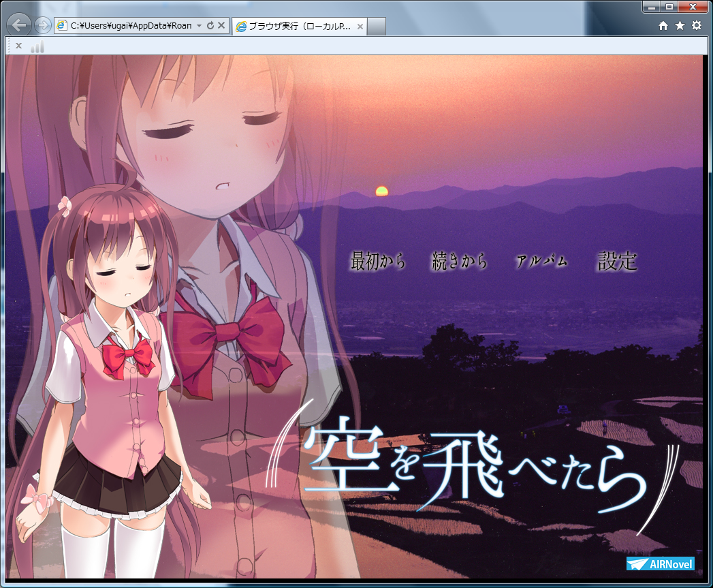Stop loading via the address bar X
The width and height of the screenshot is (713, 588).
221,25
